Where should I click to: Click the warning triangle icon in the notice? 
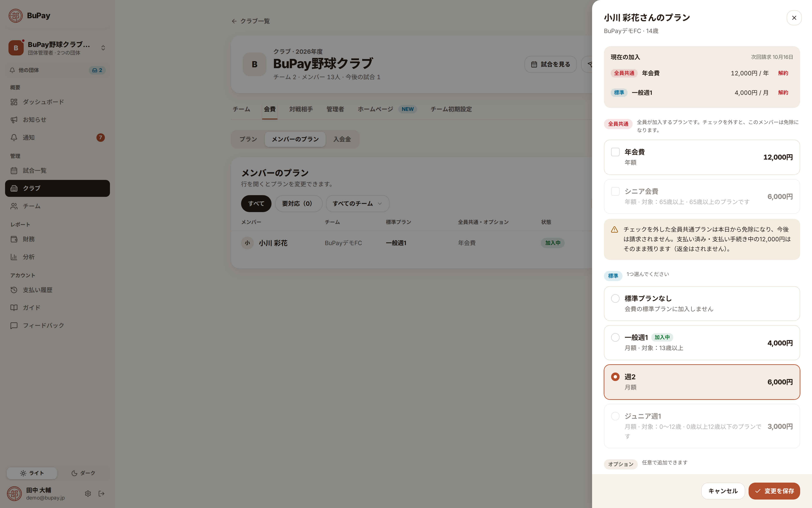614,229
